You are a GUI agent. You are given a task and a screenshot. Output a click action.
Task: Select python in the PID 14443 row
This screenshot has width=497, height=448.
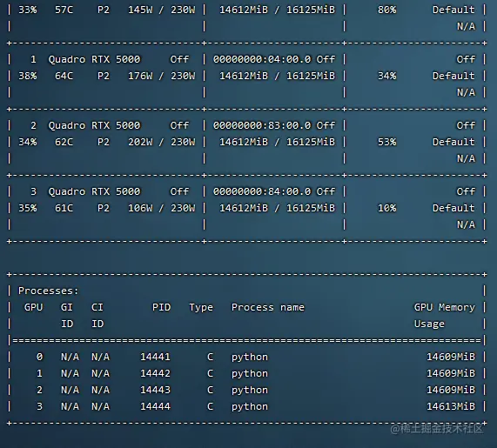(250, 391)
